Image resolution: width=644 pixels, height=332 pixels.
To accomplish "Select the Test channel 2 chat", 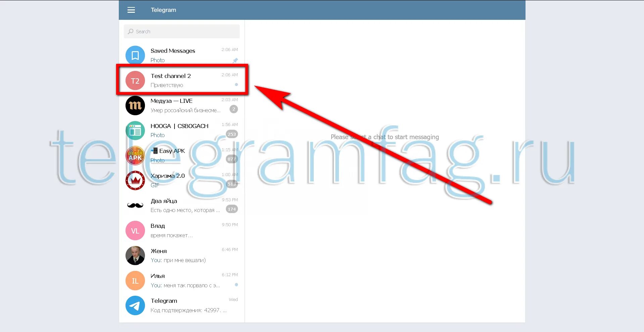I will (x=182, y=80).
